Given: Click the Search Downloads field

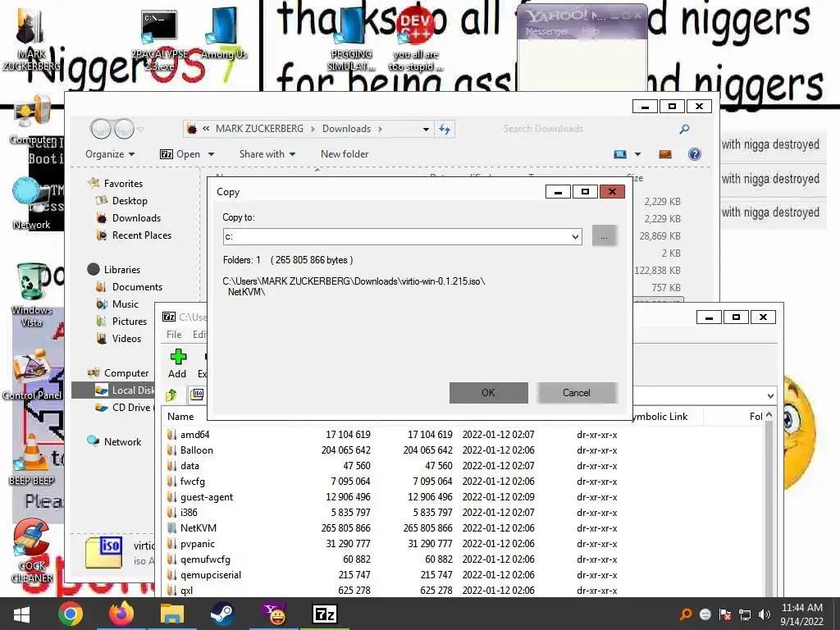Looking at the screenshot, I should pos(589,129).
